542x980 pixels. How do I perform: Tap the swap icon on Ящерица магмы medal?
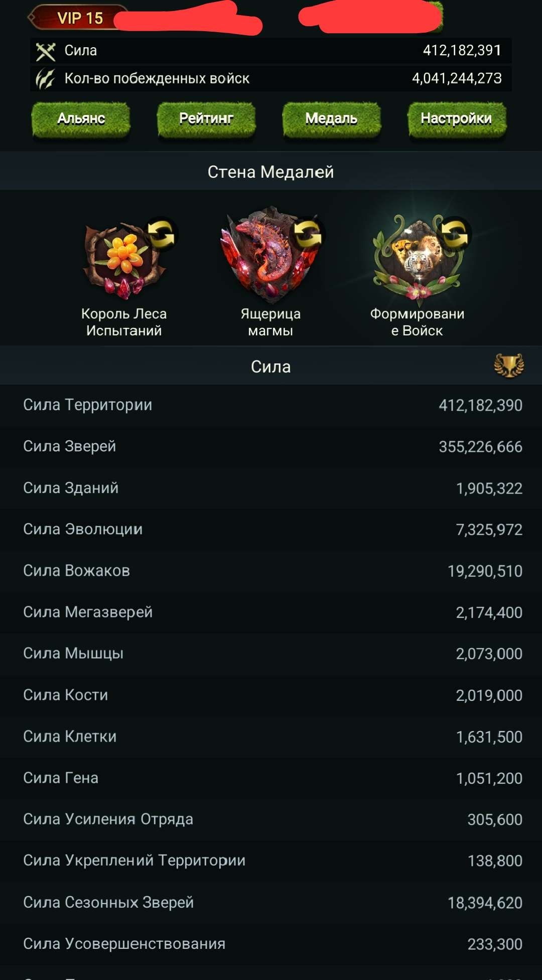pyautogui.click(x=308, y=234)
